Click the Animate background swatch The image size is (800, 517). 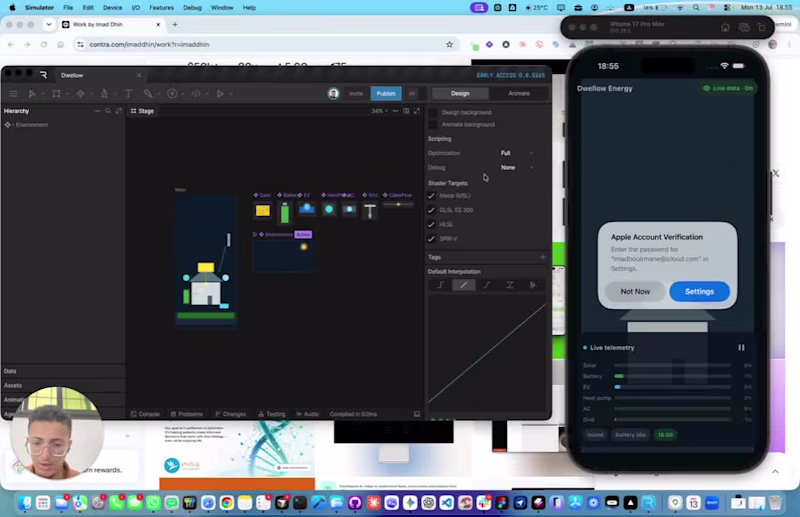(x=433, y=125)
